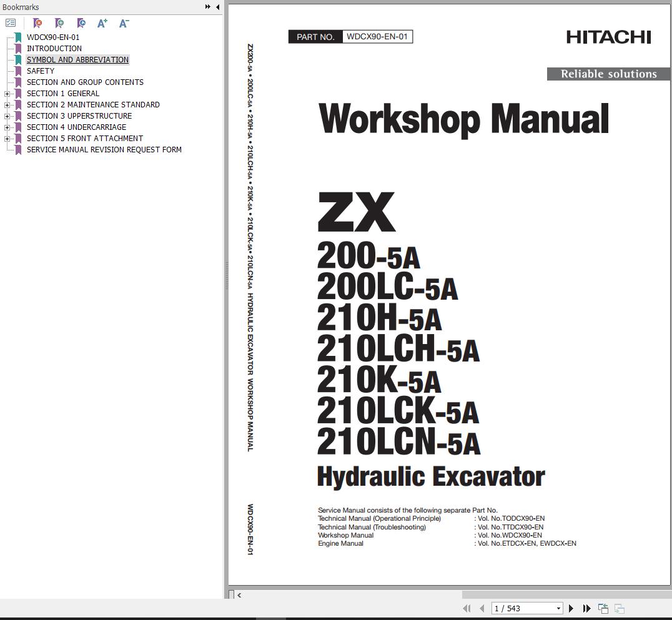Click the previous view icon
The image size is (672, 620).
(x=603, y=608)
